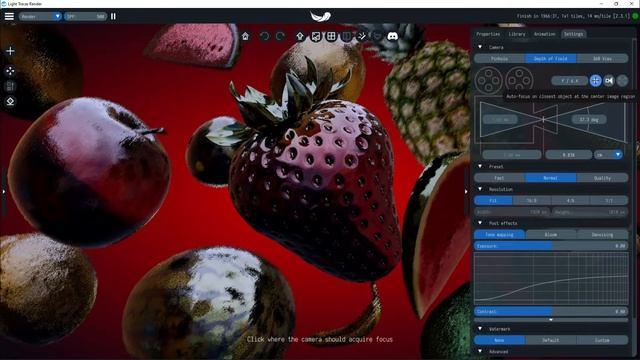Click the split view panel icon
Image resolution: width=640 pixels, height=360 pixels.
[x=347, y=36]
